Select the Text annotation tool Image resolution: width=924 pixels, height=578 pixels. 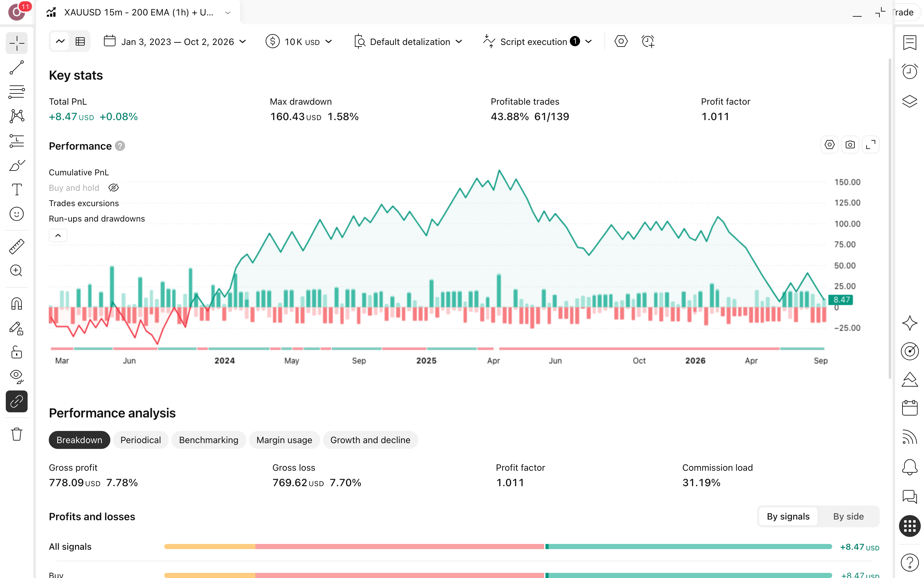pos(17,189)
